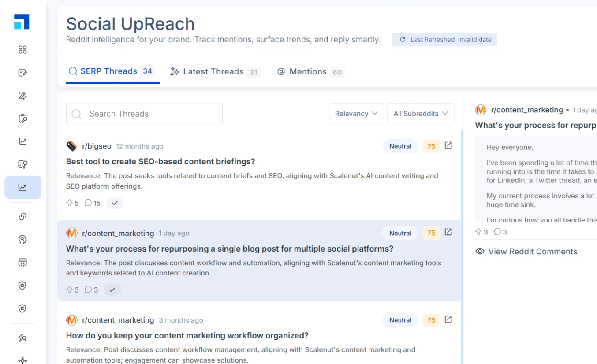Click comment bubble on highlighted repurposing thread
Image resolution: width=597 pixels, height=364 pixels.
point(88,290)
